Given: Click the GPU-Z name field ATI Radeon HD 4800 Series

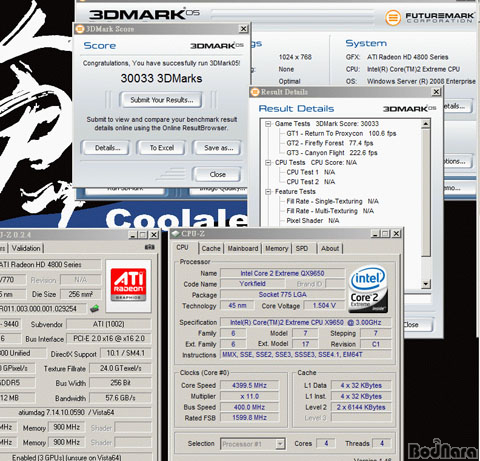Looking at the screenshot, I should point(50,265).
